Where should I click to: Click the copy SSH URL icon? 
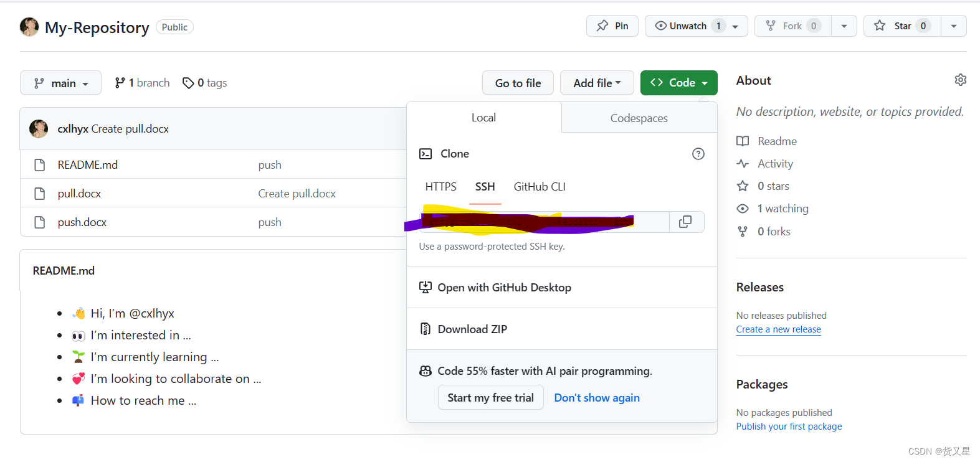[685, 222]
